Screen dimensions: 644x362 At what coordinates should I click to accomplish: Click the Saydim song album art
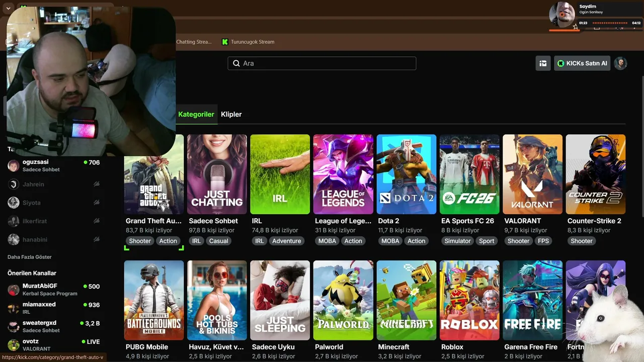pyautogui.click(x=562, y=15)
